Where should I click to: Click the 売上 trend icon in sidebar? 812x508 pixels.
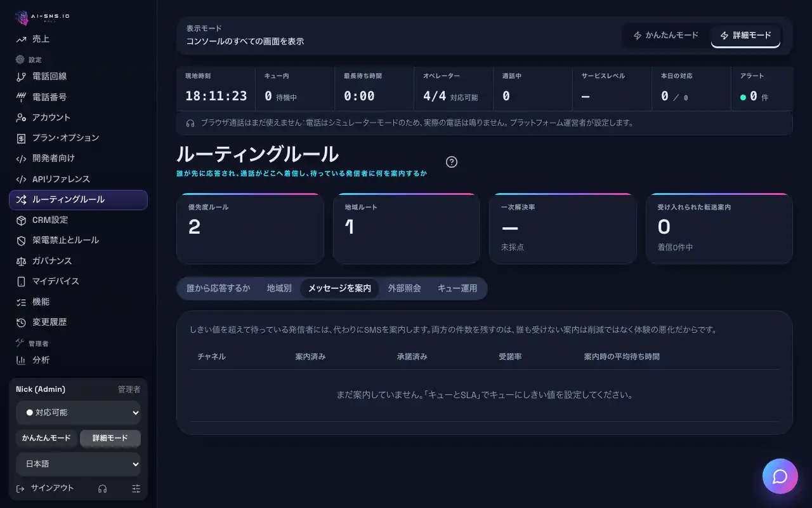pos(22,39)
